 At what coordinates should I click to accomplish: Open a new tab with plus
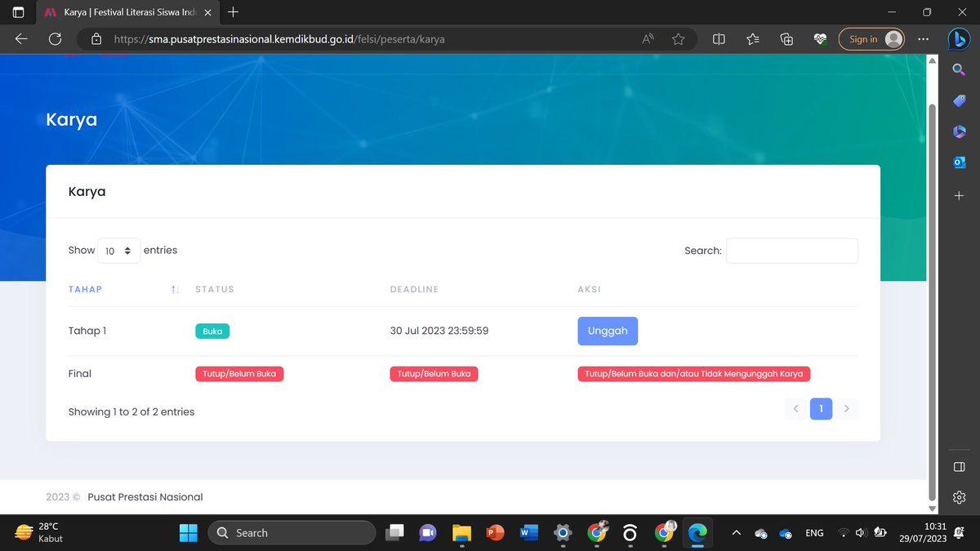pos(234,12)
